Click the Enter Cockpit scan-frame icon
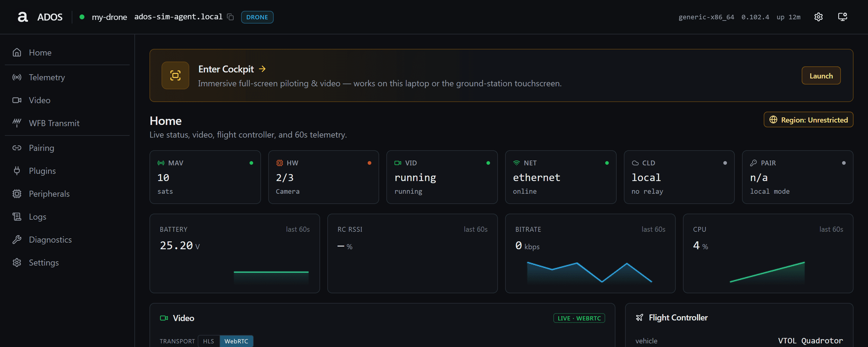The image size is (868, 347). (175, 75)
